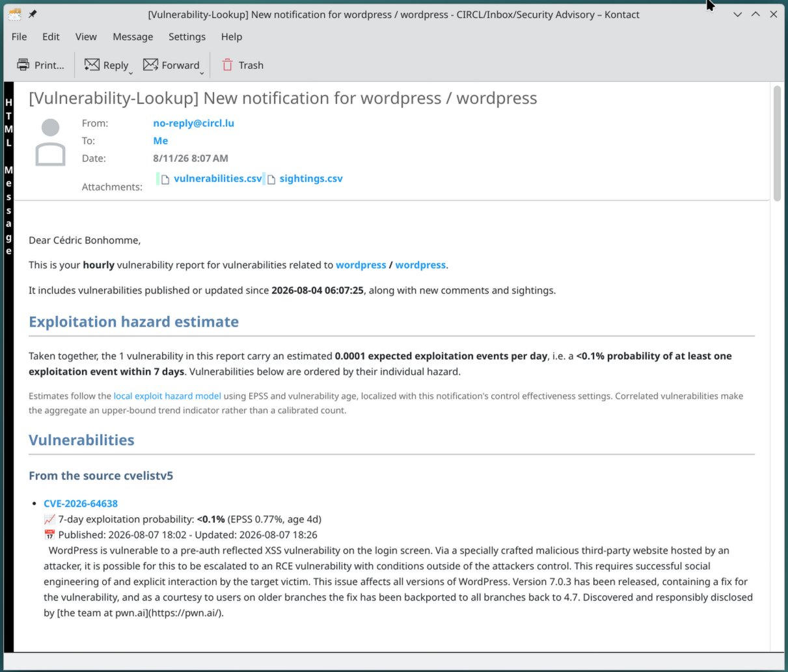Click the 'Dear Cédric Bonhomme,' line
Image resolution: width=788 pixels, height=672 pixels.
(85, 240)
